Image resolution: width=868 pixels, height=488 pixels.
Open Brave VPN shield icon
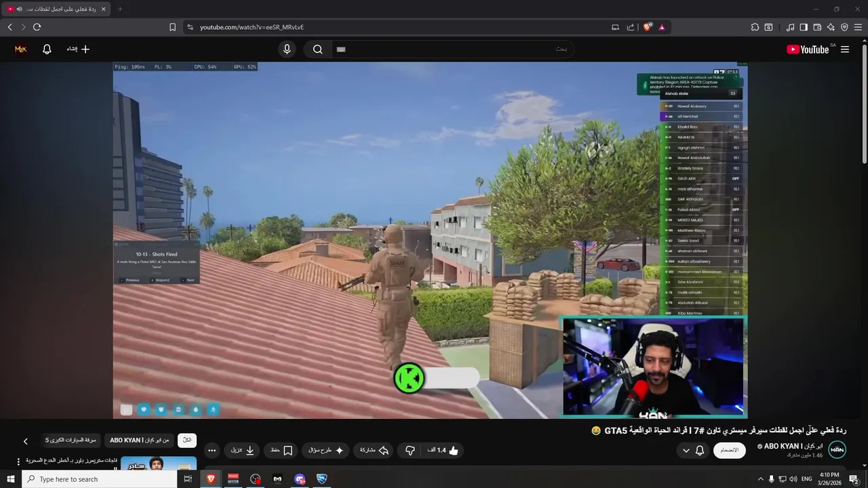(844, 27)
